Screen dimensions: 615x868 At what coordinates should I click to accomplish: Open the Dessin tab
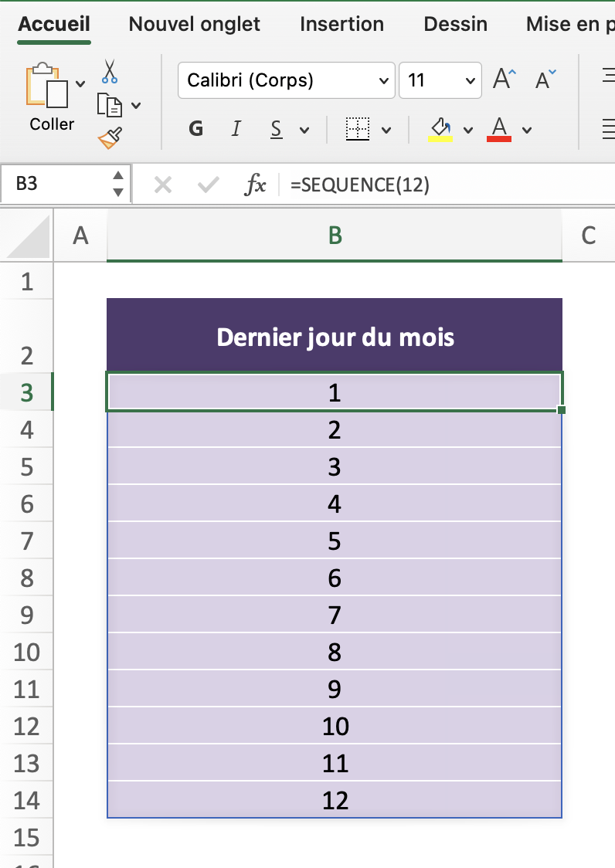455,24
